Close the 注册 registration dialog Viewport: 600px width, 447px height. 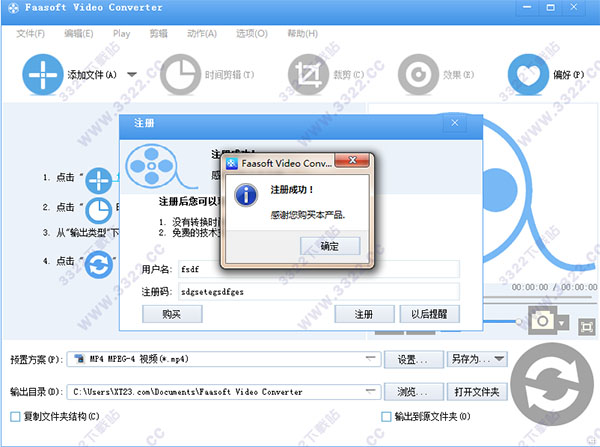pyautogui.click(x=455, y=123)
